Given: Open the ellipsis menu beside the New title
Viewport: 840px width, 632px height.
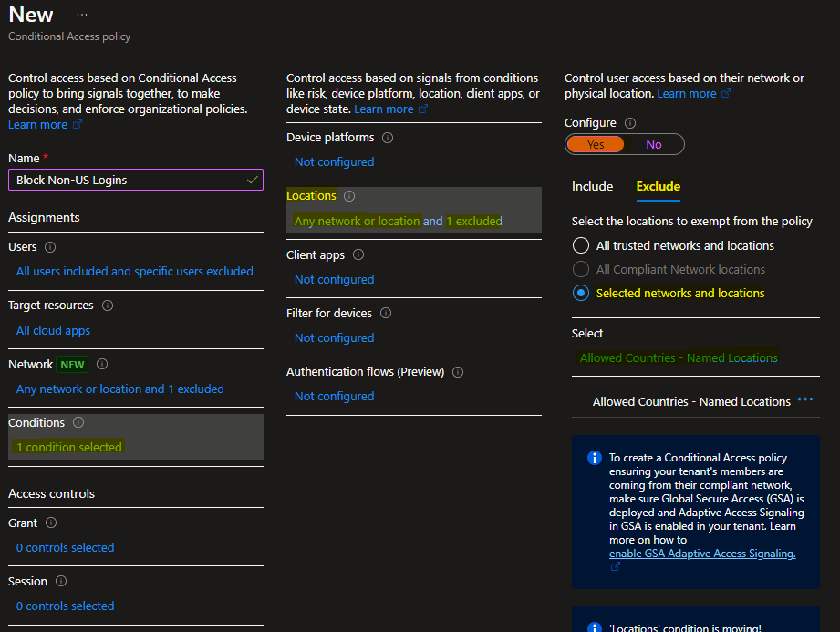Looking at the screenshot, I should pyautogui.click(x=82, y=16).
